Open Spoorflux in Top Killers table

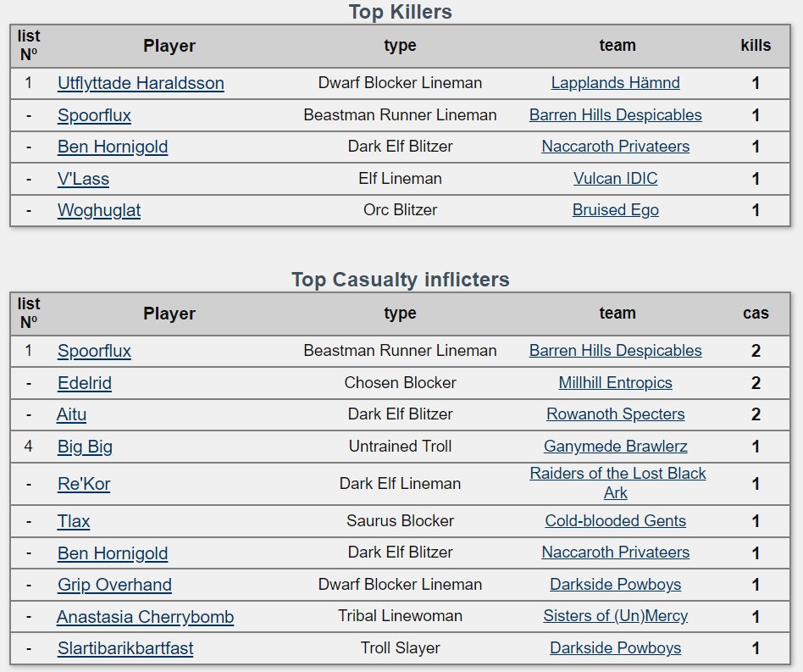pos(94,115)
